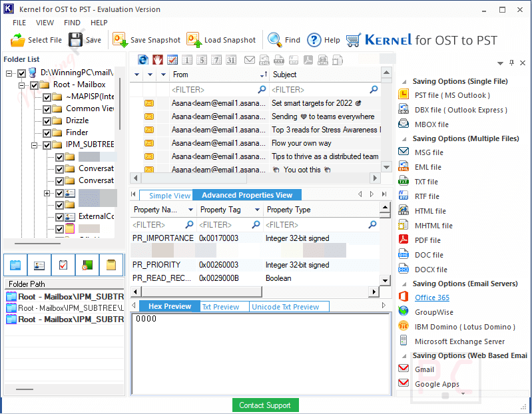Toggle checkbox for D:\WinningPC\mail root node
The height and width of the screenshot is (414, 532).
point(22,73)
